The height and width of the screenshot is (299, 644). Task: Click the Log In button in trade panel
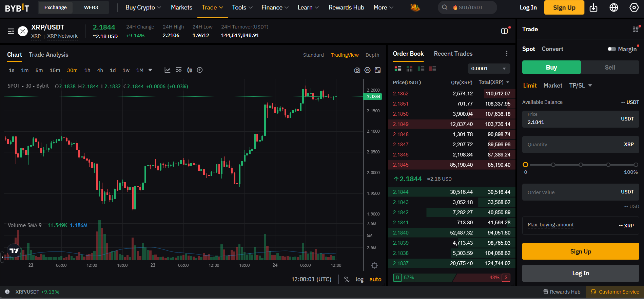(x=581, y=273)
